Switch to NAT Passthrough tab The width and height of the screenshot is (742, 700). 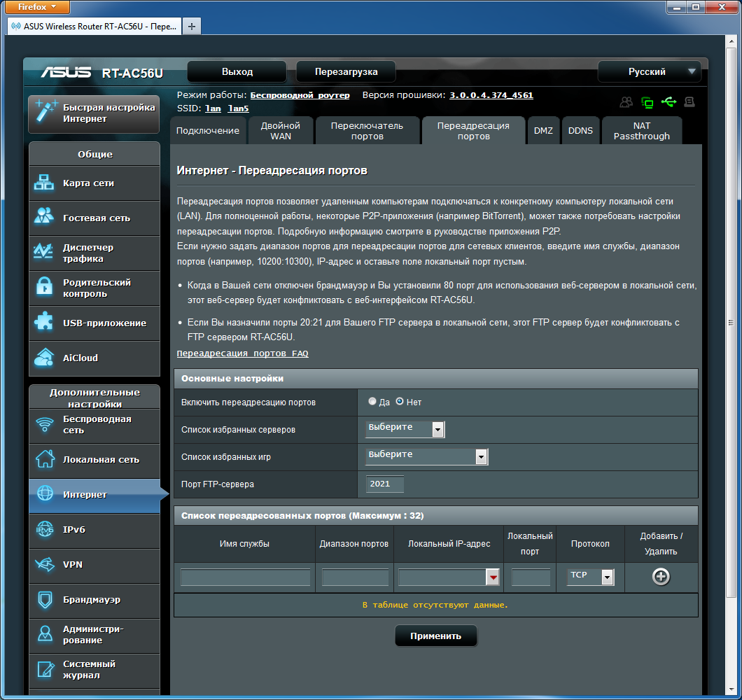[x=642, y=131]
